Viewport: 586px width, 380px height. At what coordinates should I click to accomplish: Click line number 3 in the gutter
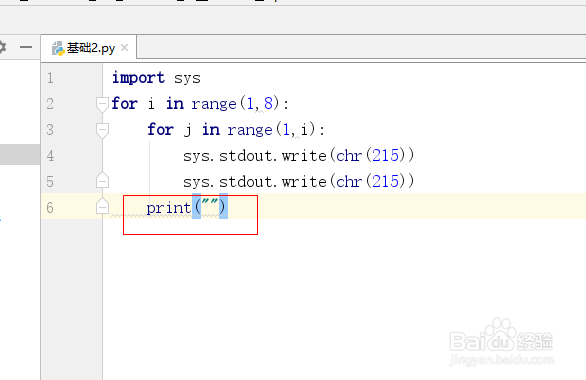50,130
